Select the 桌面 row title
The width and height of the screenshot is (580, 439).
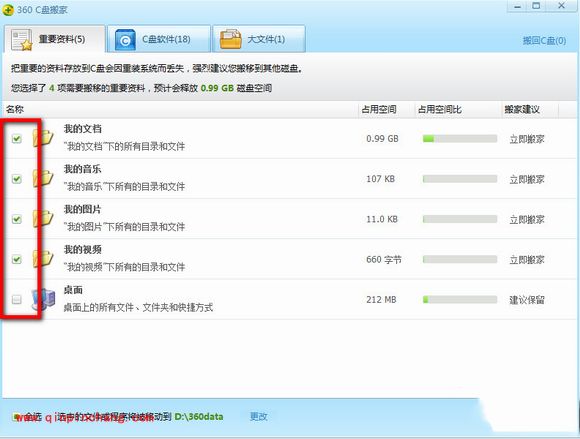point(73,290)
